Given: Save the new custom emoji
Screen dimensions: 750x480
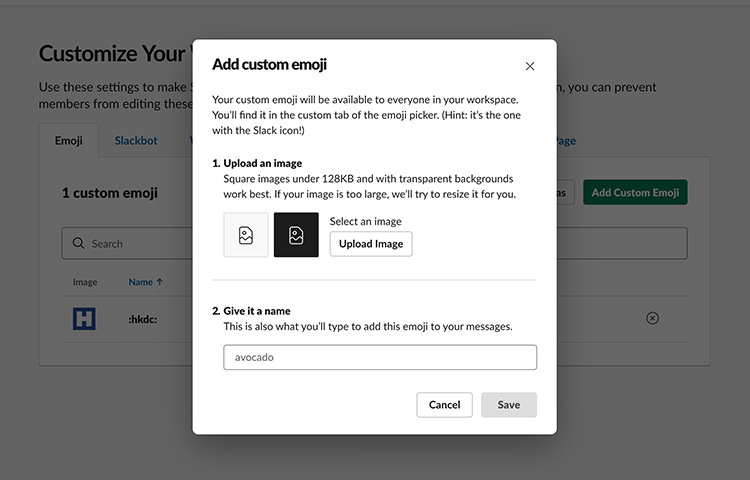Looking at the screenshot, I should point(508,405).
